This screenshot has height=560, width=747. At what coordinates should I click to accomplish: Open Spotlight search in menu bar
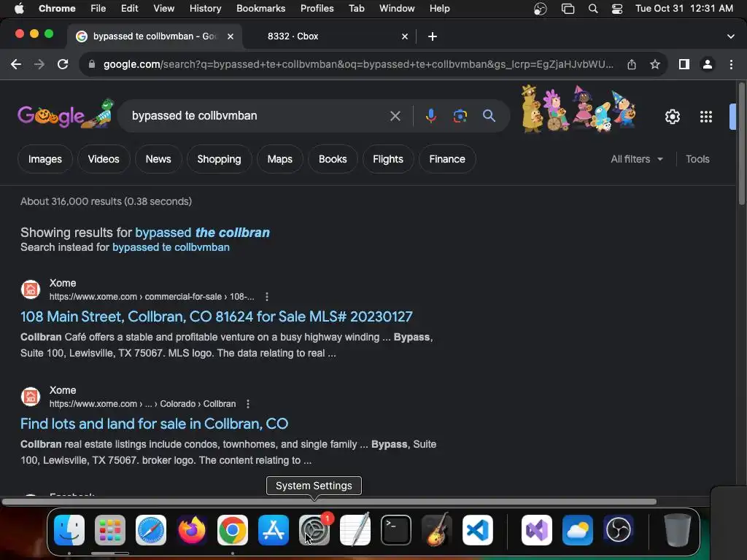pos(592,9)
